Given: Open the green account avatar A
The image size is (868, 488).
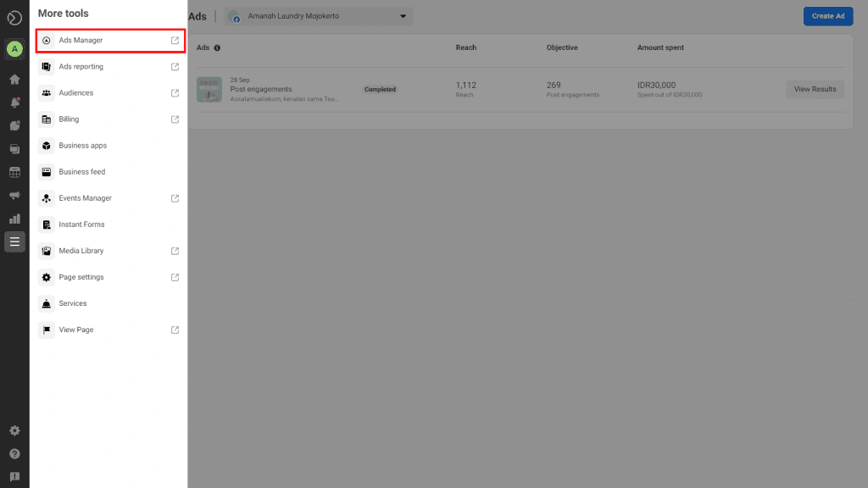Looking at the screenshot, I should 15,48.
